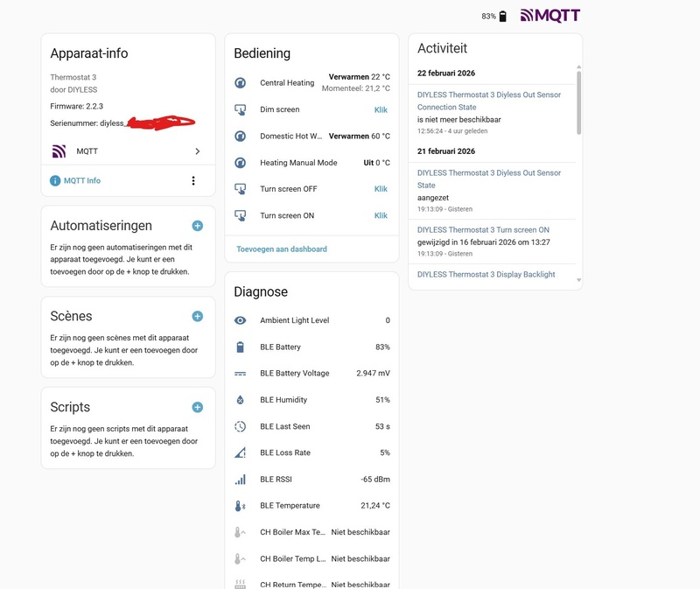Screen dimensions: 700x589
Task: Click the BLE RSSI signal icon
Action: [241, 480]
